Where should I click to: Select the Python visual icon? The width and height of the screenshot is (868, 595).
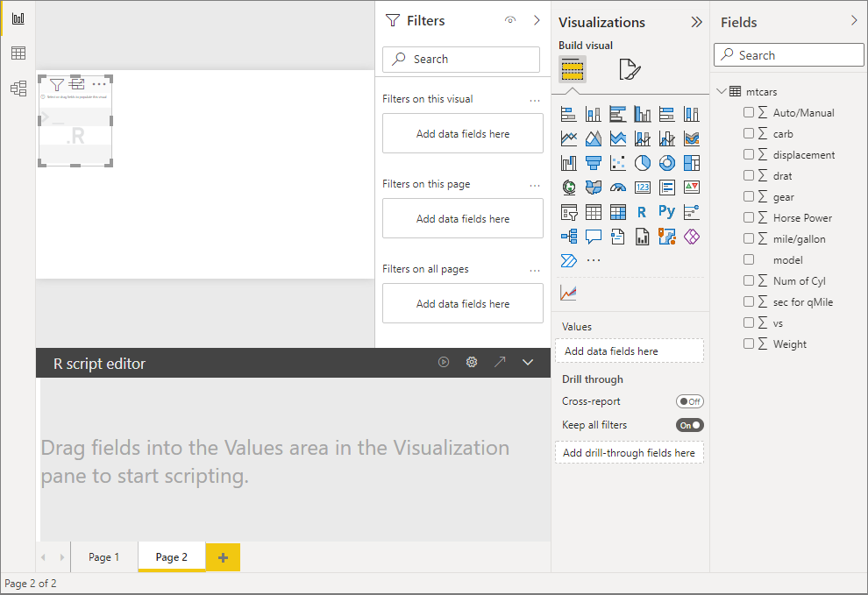point(666,211)
